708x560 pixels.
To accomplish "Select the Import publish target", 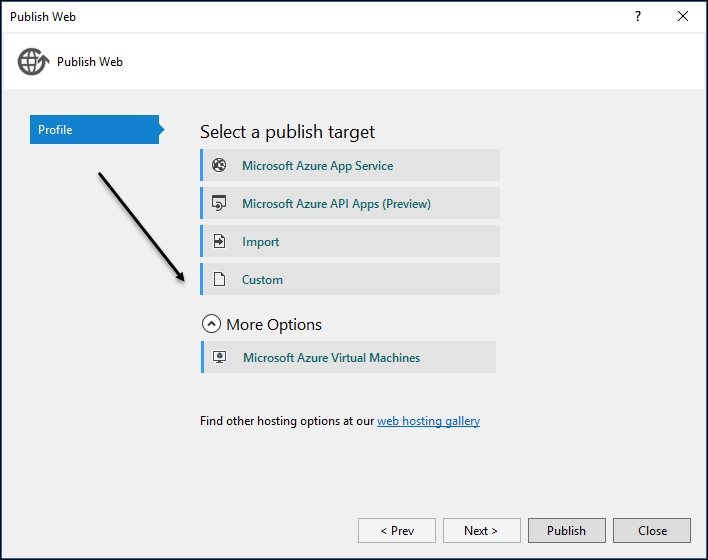I will pos(350,241).
